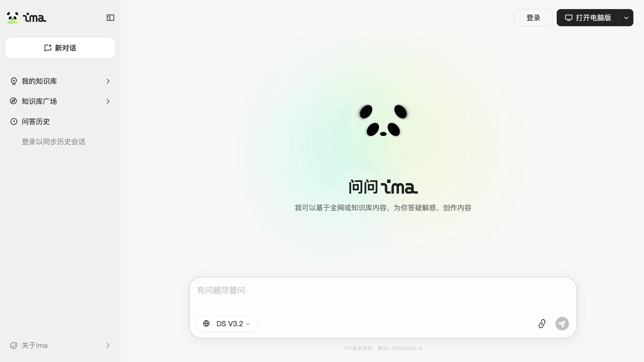Screen dimensions: 644x362
Task: Click the leaf icon beside 关于ima
Action: point(14,345)
